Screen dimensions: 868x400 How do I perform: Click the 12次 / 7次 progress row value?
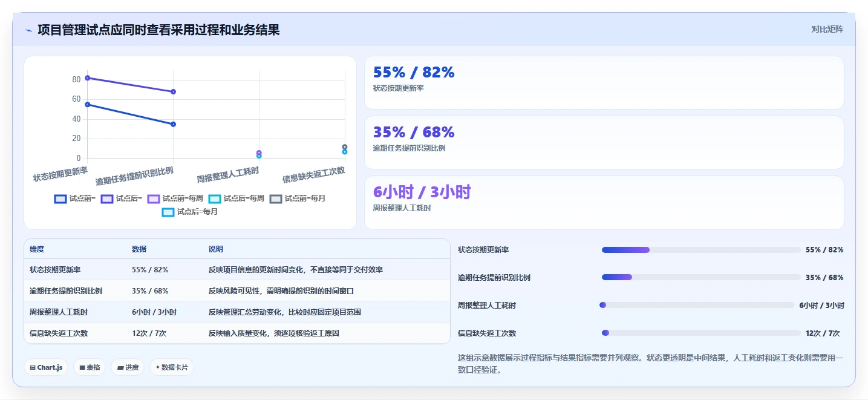(823, 333)
